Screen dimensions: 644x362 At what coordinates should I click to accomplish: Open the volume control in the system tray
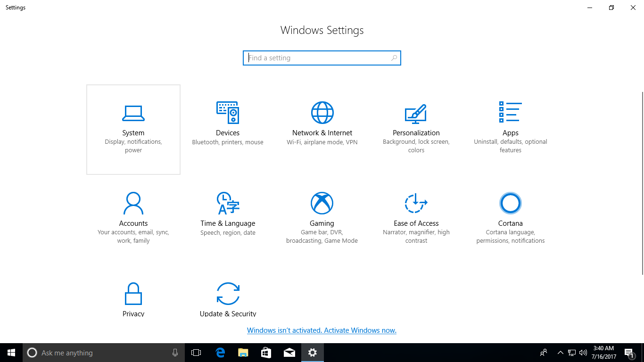(583, 353)
